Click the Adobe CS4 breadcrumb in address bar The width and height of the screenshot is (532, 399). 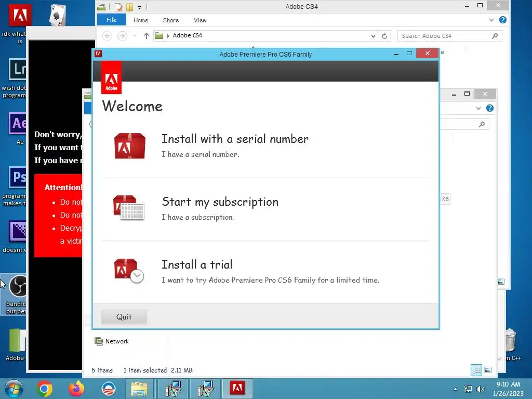click(x=187, y=35)
